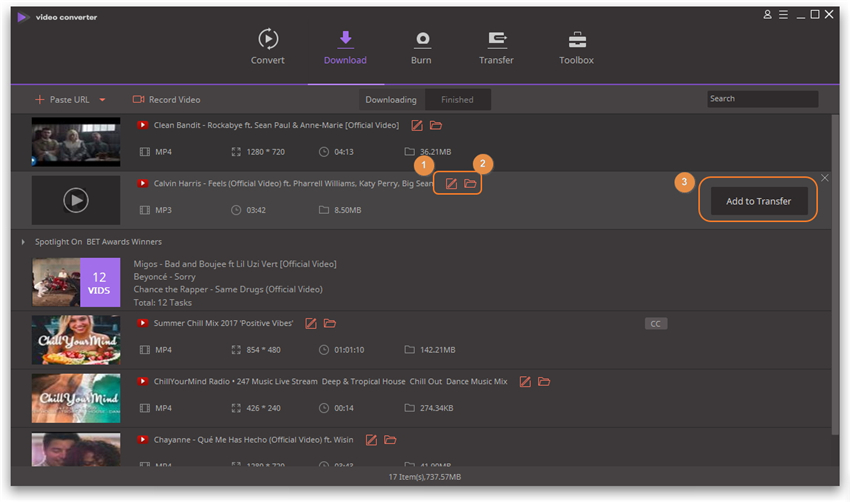Click YouTube icon beside Summer Chill Mix
Image resolution: width=850 pixels, height=502 pixels.
143,323
